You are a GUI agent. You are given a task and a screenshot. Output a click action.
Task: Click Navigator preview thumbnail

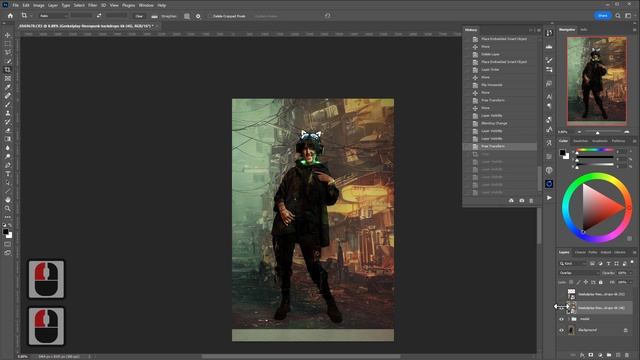[x=597, y=81]
